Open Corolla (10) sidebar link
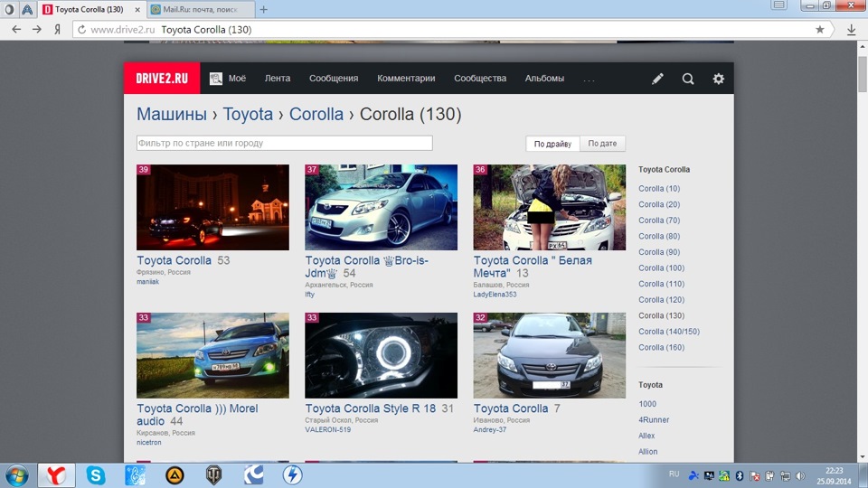Image resolution: width=868 pixels, height=488 pixels. 659,189
